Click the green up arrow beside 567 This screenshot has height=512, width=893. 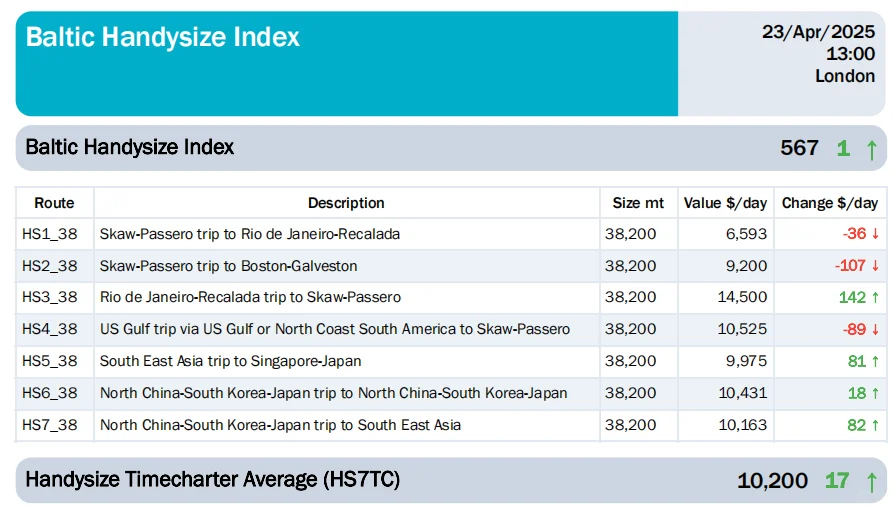coord(871,150)
